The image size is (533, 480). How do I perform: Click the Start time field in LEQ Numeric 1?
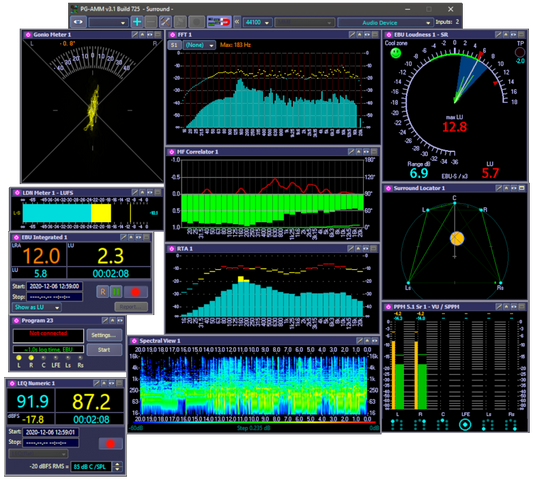[51, 432]
